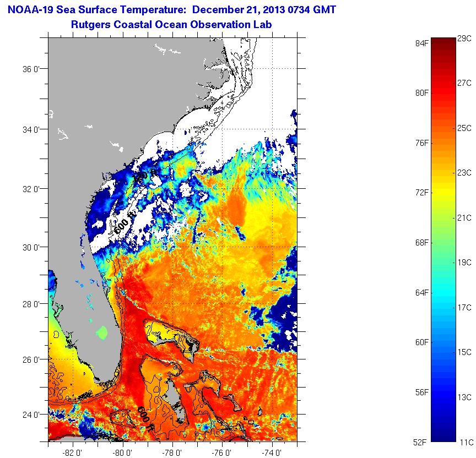Click the 15C colorbar label
Viewport: 476px width, 458px height.
point(464,352)
